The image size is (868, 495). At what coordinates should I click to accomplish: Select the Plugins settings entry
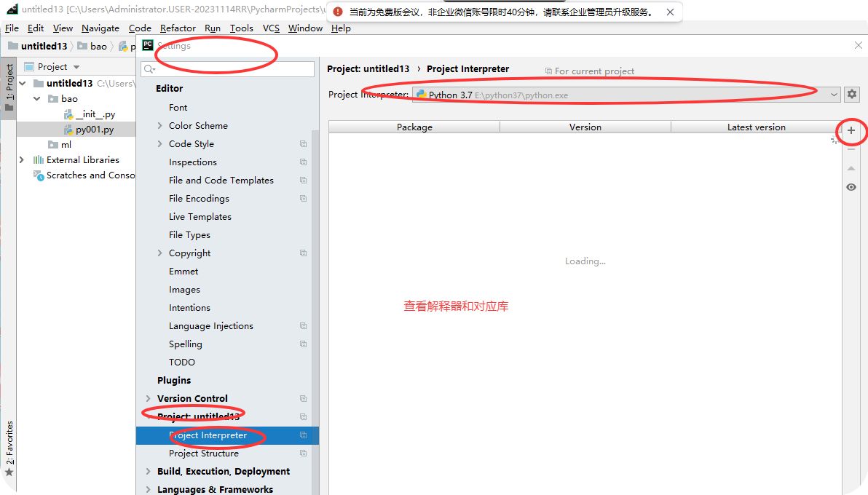[x=174, y=381]
